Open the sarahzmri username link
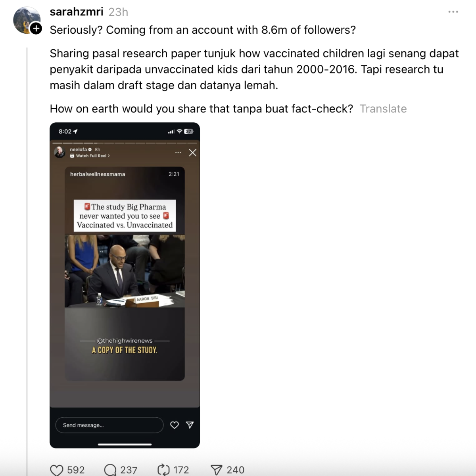Screen dimensions: 476x476 (x=77, y=12)
